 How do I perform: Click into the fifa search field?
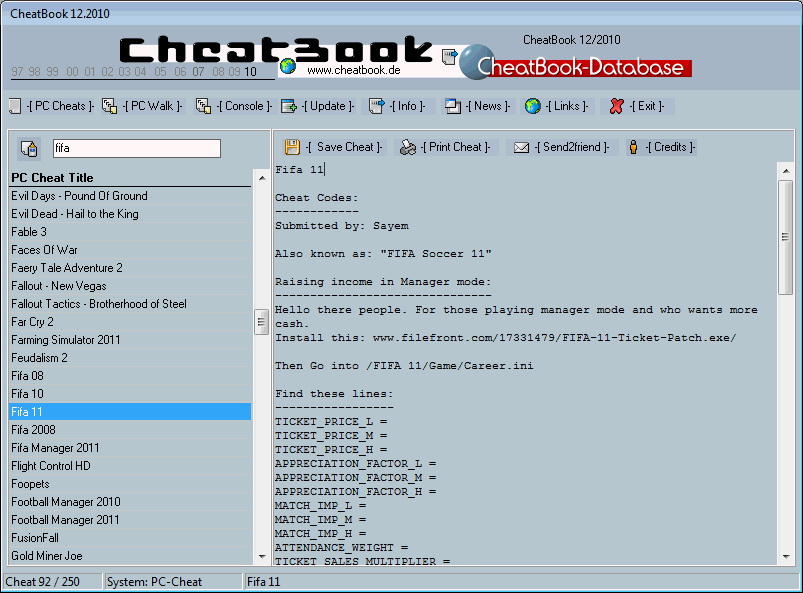pos(137,149)
